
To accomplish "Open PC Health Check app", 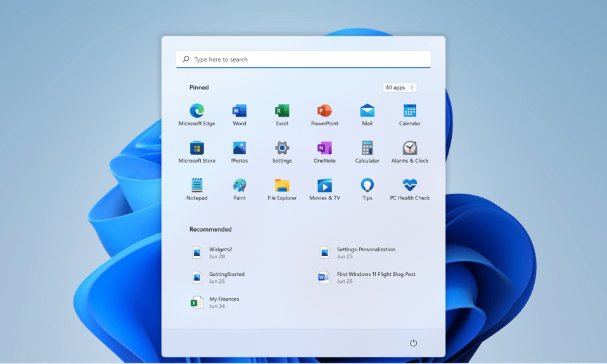I will pyautogui.click(x=409, y=189).
